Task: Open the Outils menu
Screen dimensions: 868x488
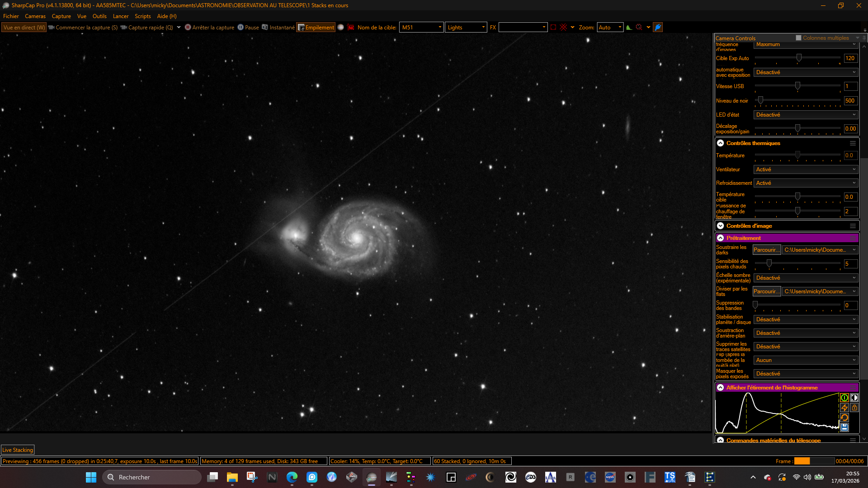Action: (99, 16)
